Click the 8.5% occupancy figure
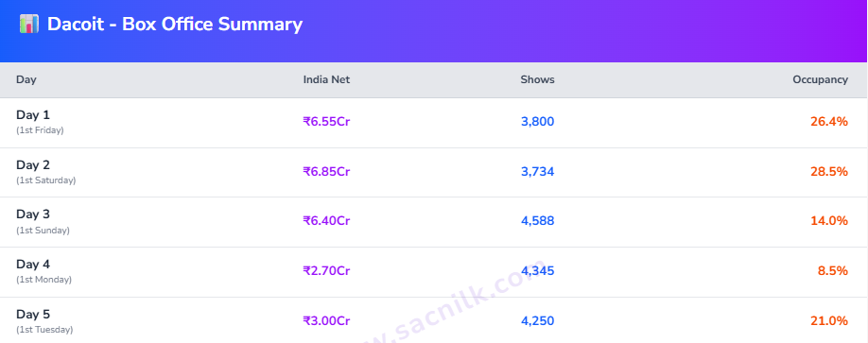This screenshot has height=343, width=868. tap(833, 271)
